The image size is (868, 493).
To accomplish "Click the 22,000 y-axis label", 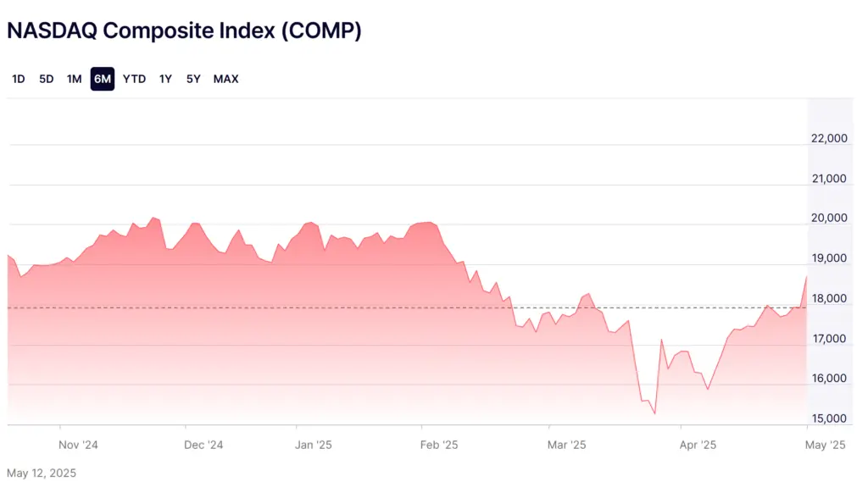I will coord(829,138).
